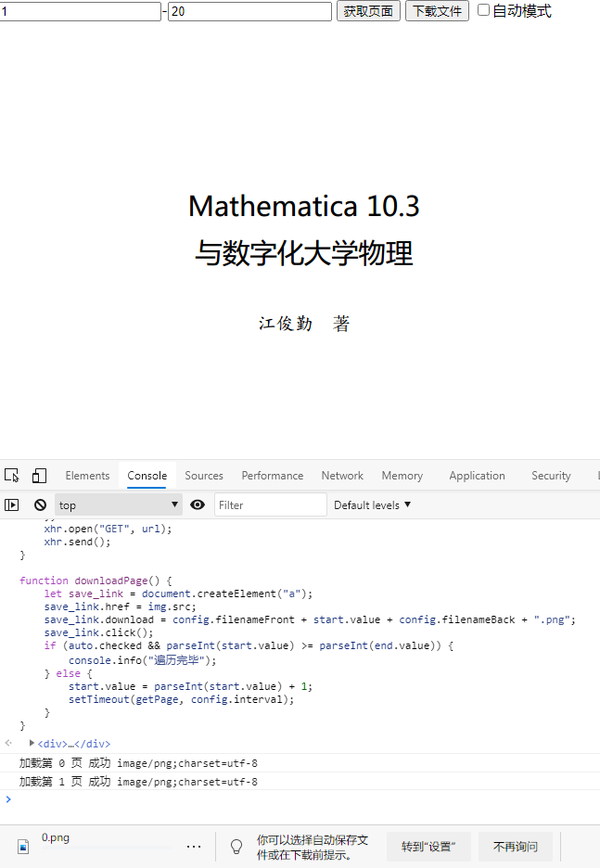The width and height of the screenshot is (600, 868).
Task: Click the eye live expression icon
Action: (198, 504)
